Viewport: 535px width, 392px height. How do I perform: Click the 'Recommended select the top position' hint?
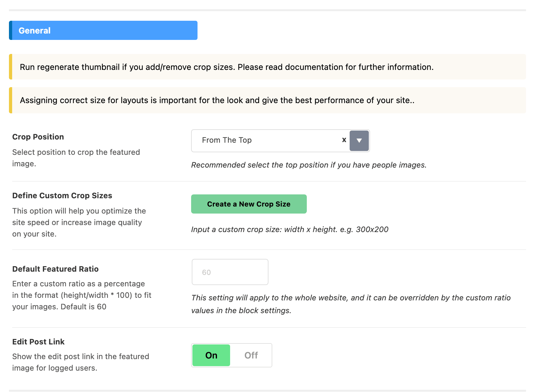coord(309,165)
